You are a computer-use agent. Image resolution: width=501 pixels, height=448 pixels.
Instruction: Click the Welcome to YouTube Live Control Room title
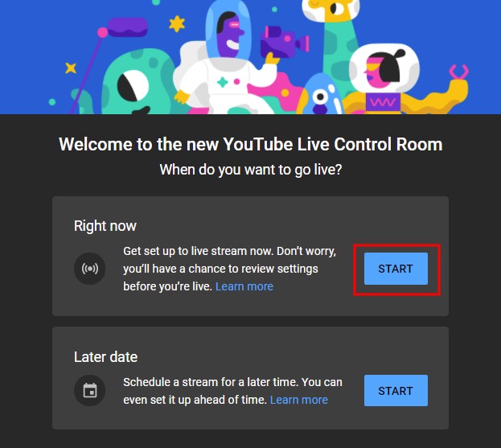tap(251, 144)
